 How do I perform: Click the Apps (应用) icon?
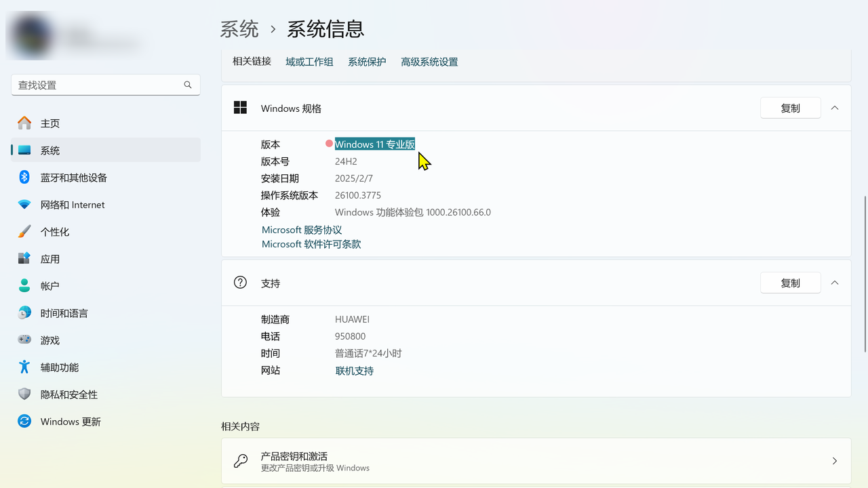24,258
